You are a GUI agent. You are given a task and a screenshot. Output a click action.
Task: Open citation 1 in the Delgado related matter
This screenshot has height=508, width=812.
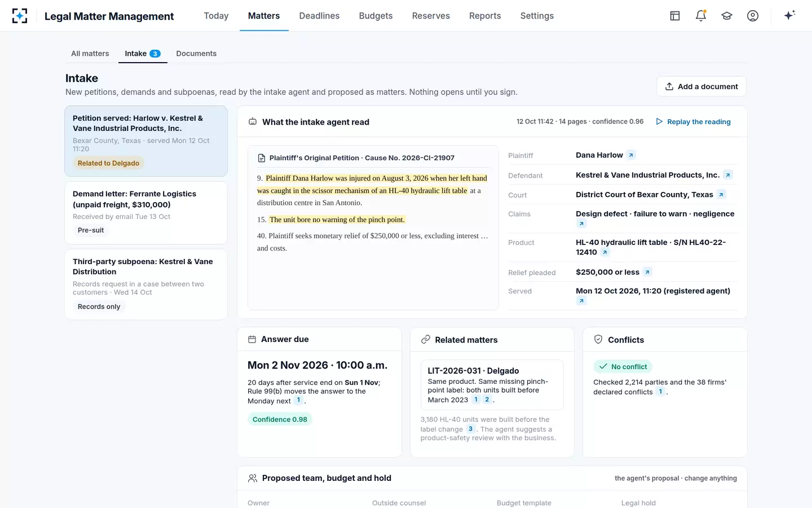(476, 400)
